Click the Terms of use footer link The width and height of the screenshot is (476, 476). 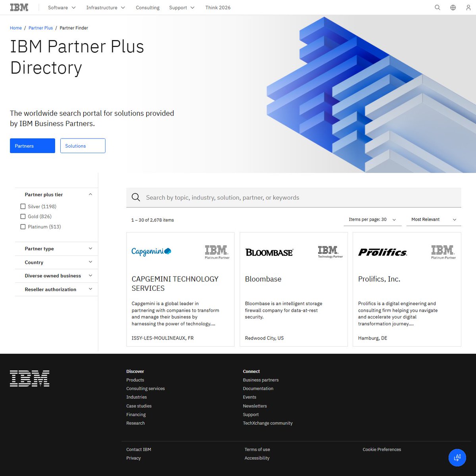[x=257, y=449]
